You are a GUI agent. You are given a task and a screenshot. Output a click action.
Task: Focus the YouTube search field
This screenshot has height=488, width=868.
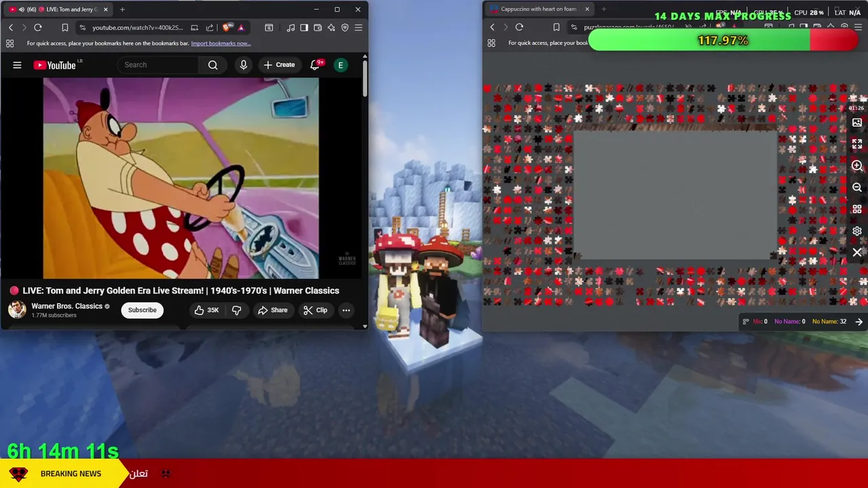coord(158,65)
